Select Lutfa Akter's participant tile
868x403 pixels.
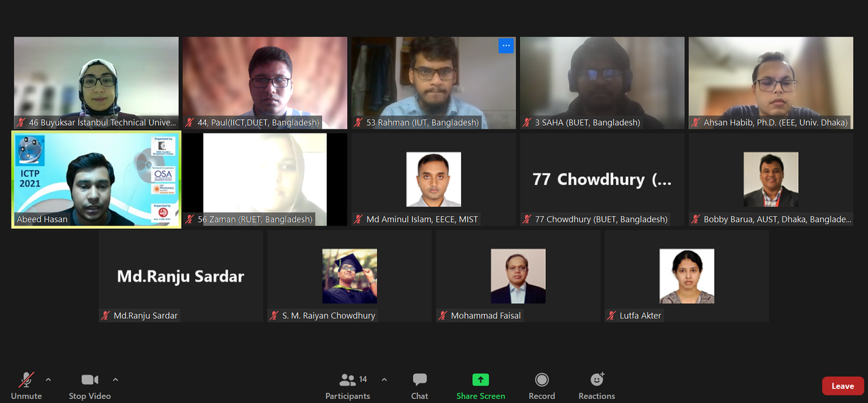[x=687, y=276]
